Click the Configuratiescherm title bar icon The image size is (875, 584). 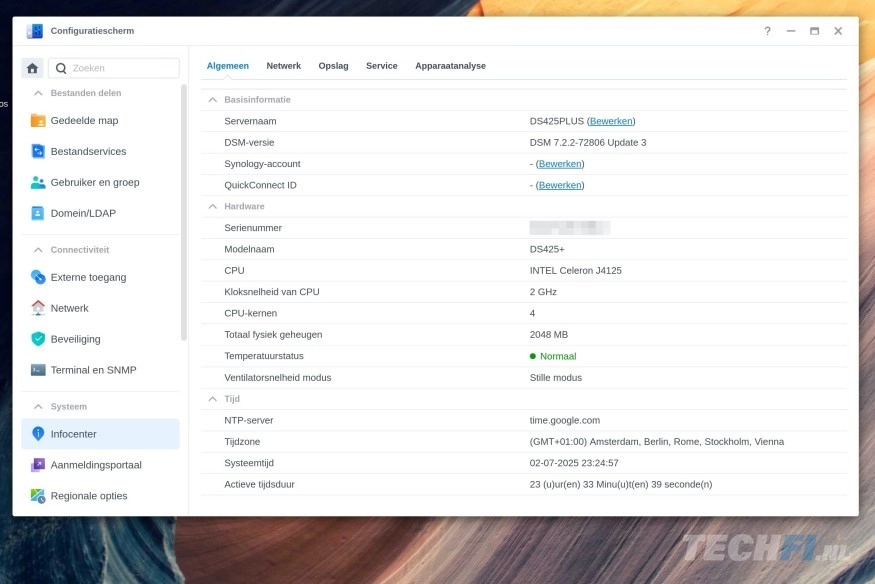[x=35, y=31]
